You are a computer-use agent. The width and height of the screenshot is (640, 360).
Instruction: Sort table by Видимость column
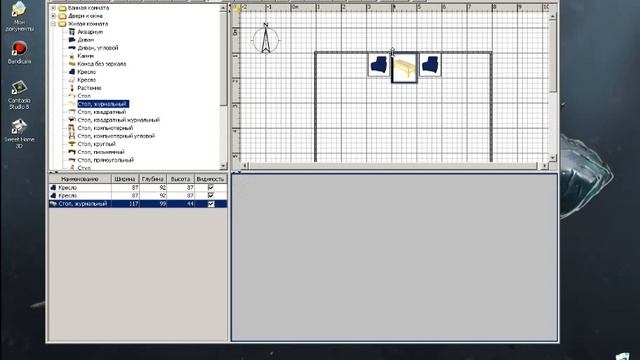coord(211,179)
